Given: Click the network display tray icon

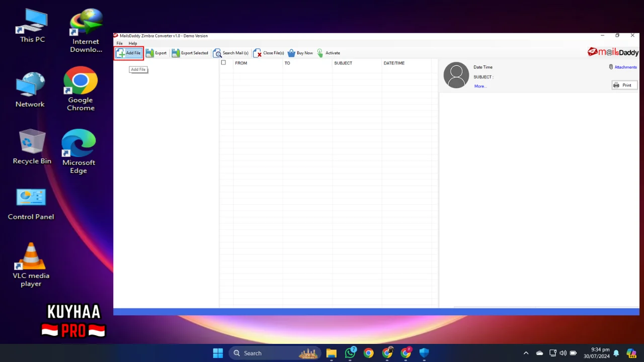Looking at the screenshot, I should (553, 353).
